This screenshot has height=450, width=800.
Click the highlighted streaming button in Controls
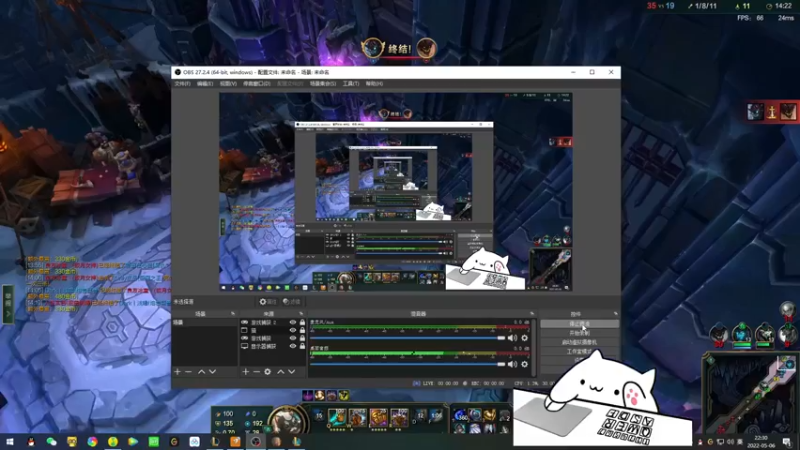[579, 324]
